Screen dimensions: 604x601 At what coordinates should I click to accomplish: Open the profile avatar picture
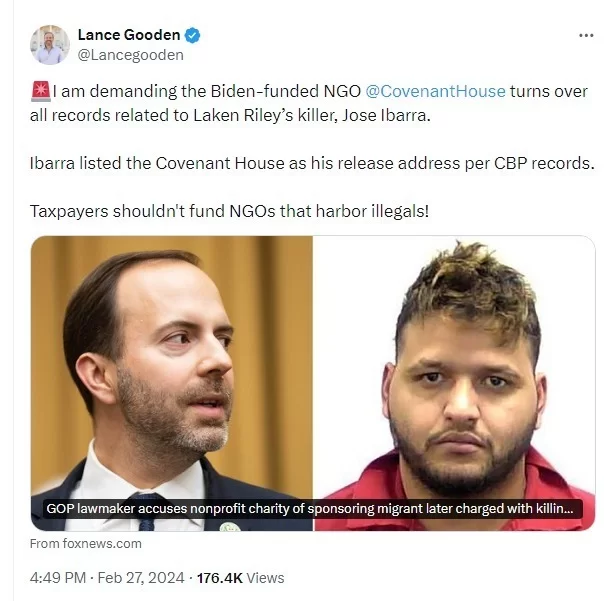tap(50, 45)
